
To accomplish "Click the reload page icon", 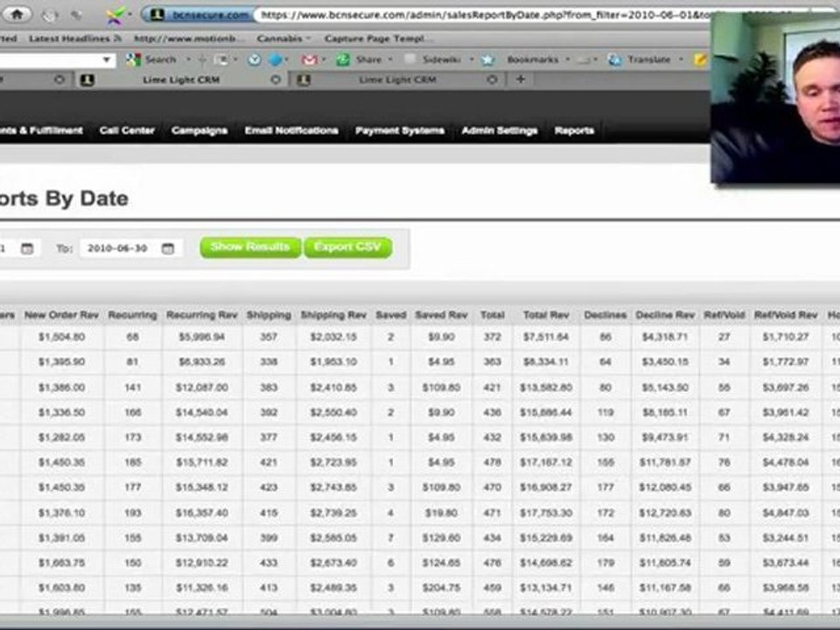I will coord(51,16).
